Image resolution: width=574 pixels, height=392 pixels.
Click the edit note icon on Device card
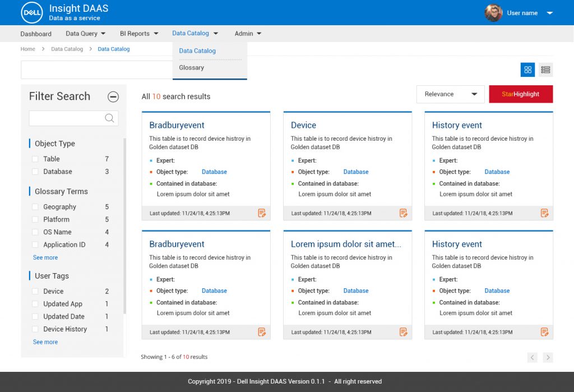[x=403, y=213]
